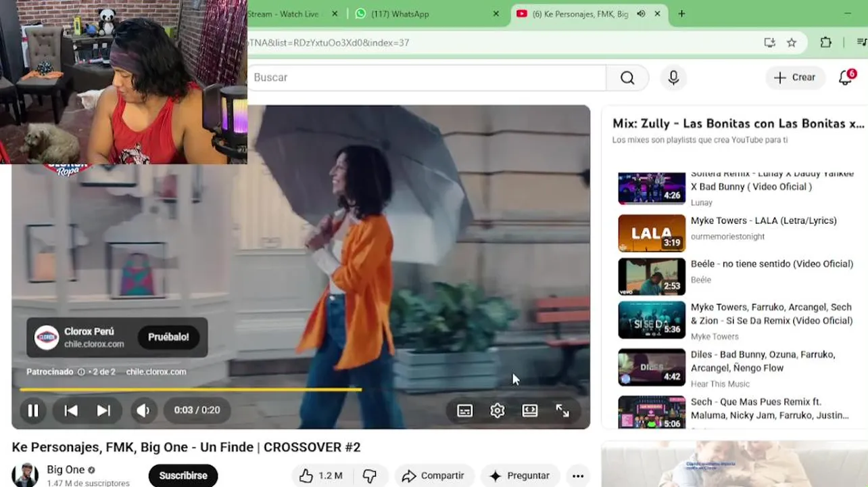Screen dimensions: 868x487
Task: Play Myke Towers LALA thumbnail
Action: coord(652,233)
